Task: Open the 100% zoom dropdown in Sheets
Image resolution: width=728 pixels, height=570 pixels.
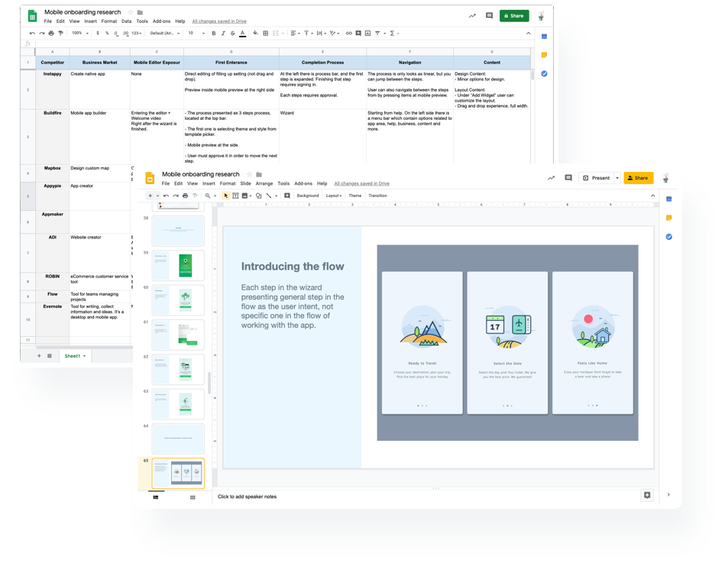Action: click(80, 34)
